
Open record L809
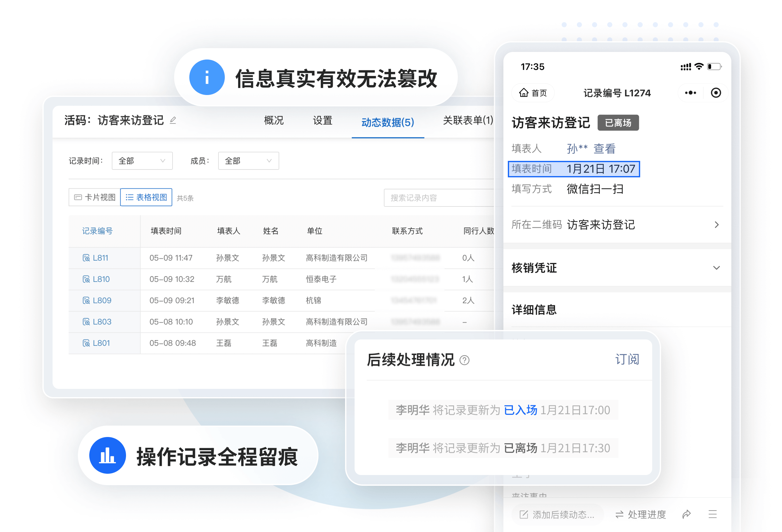[x=102, y=300]
